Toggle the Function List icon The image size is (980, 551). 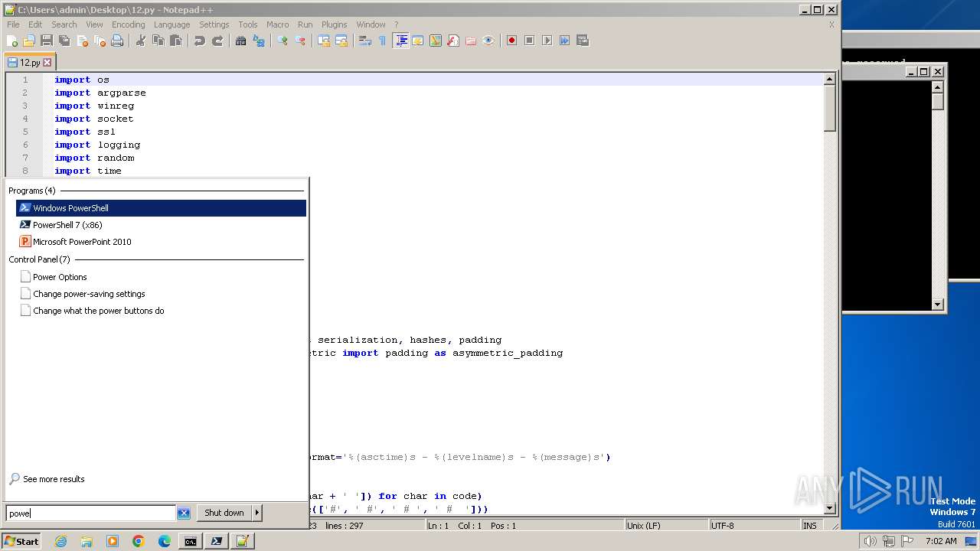453,41
